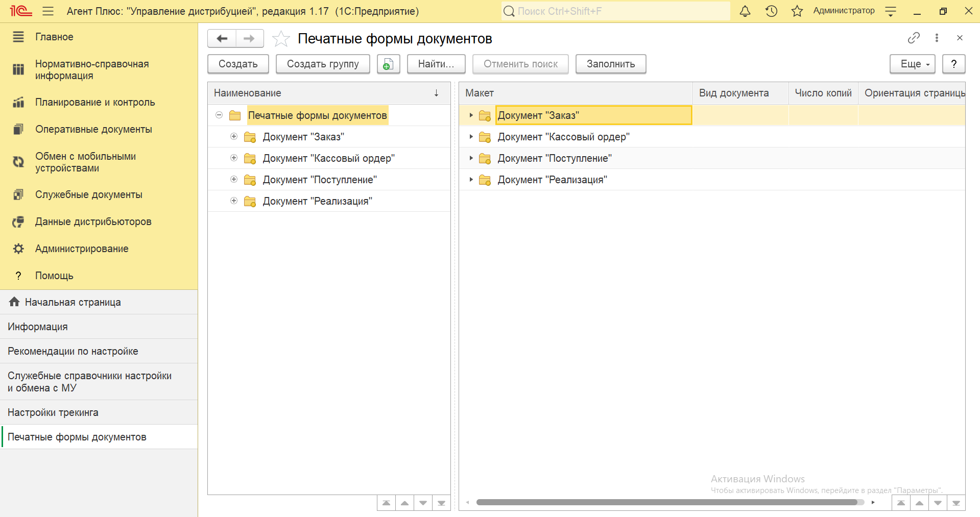Open the Администрирование section
This screenshot has height=517, width=980.
82,249
